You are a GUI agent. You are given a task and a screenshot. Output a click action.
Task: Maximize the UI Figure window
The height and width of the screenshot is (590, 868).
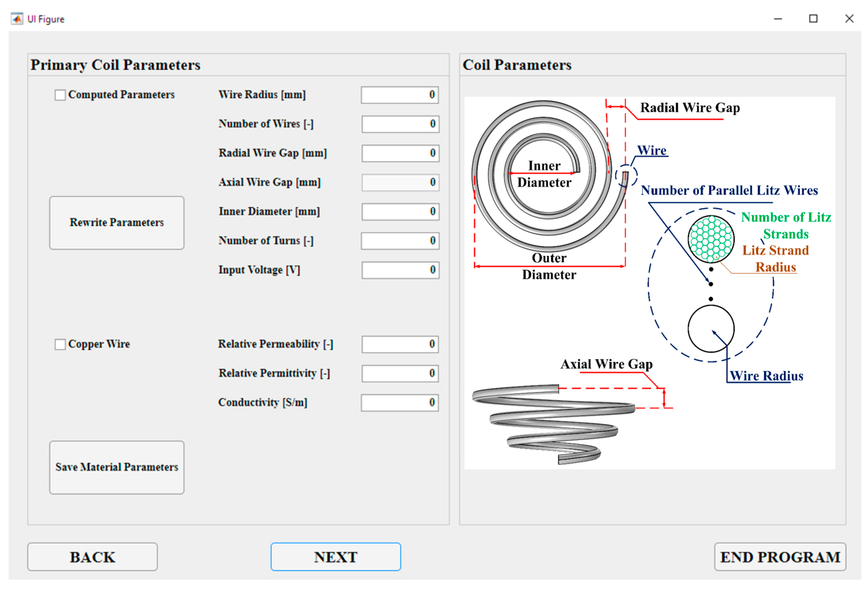[813, 19]
